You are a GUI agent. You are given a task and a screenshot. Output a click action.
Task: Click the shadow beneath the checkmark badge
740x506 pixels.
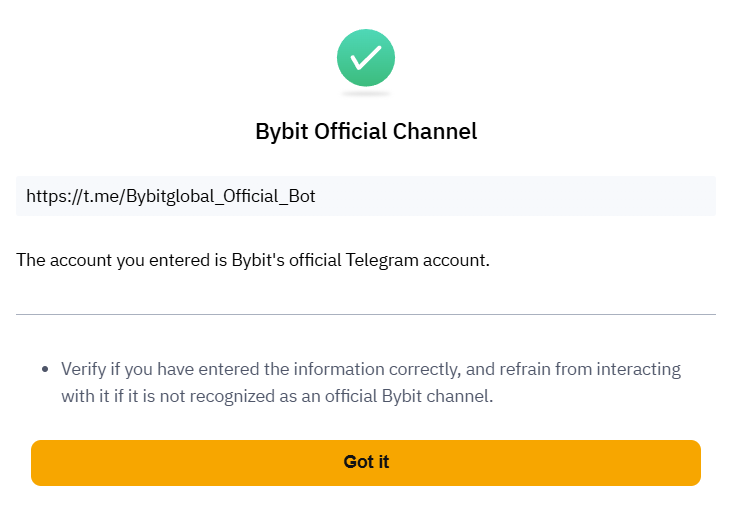click(x=366, y=94)
